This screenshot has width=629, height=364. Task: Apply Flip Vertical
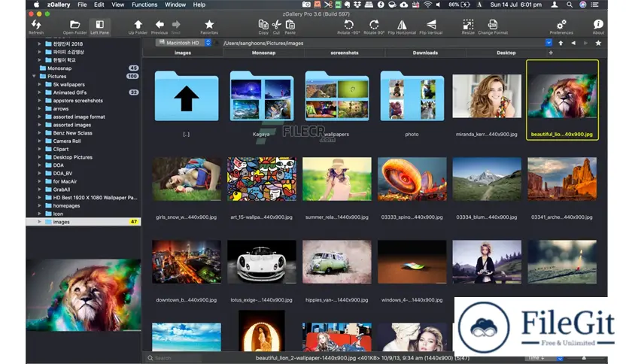(x=431, y=27)
